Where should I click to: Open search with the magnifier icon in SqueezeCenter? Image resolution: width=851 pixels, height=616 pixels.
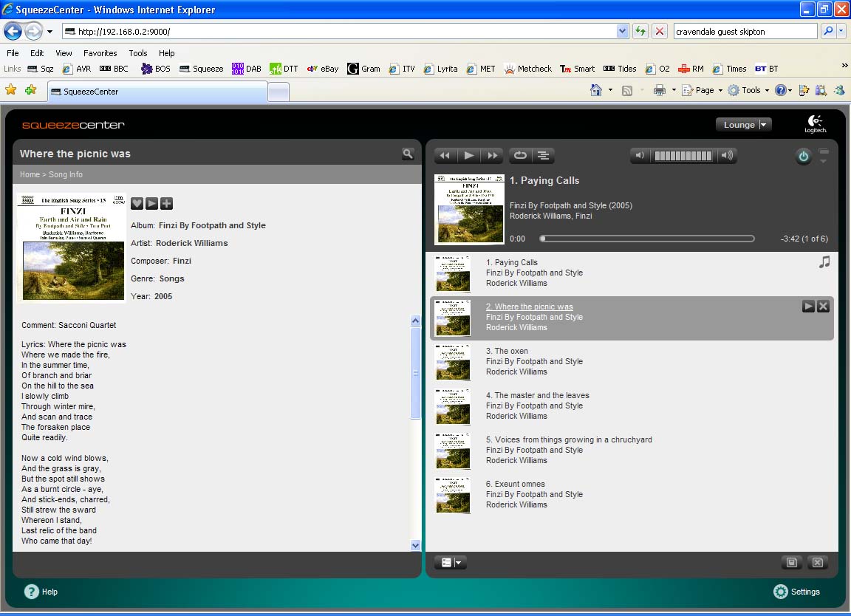[408, 154]
